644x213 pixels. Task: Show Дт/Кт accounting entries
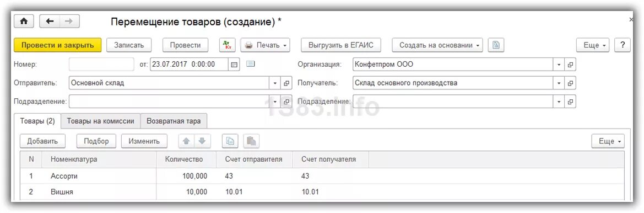tap(228, 45)
